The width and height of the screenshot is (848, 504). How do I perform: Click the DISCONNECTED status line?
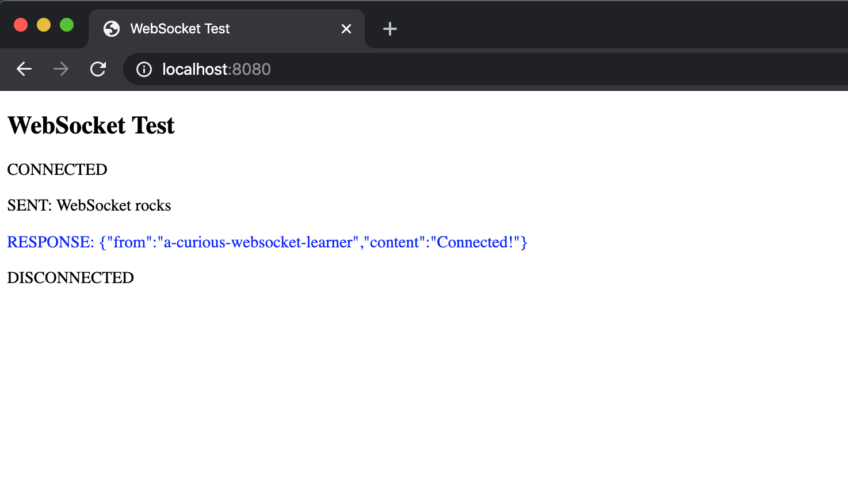pos(70,277)
